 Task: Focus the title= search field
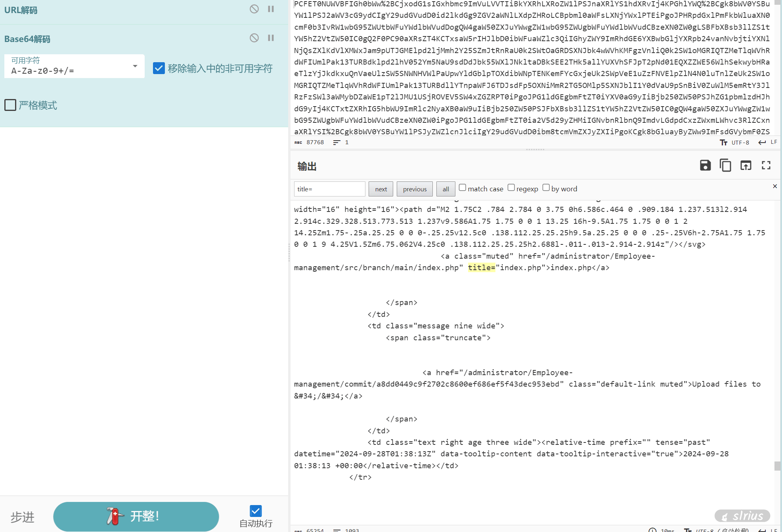(329, 189)
